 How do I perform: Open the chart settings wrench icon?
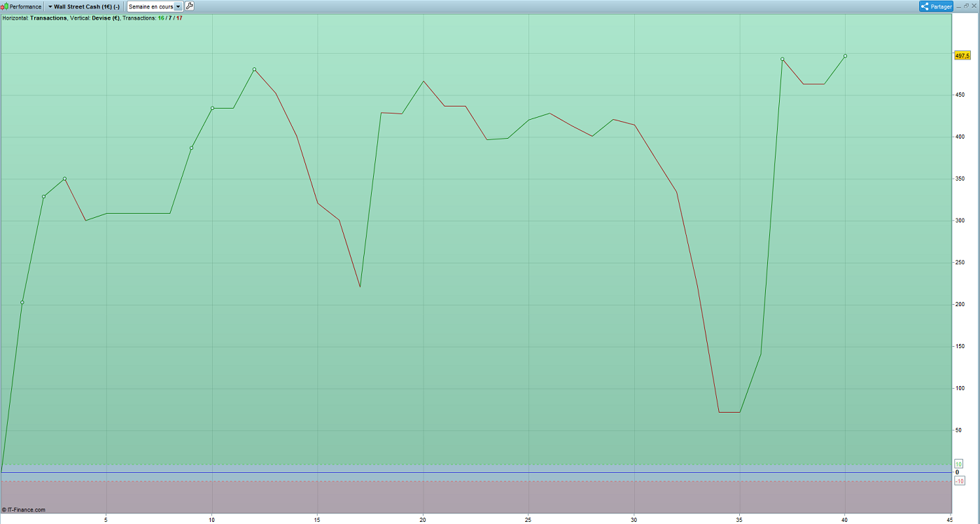[x=190, y=6]
